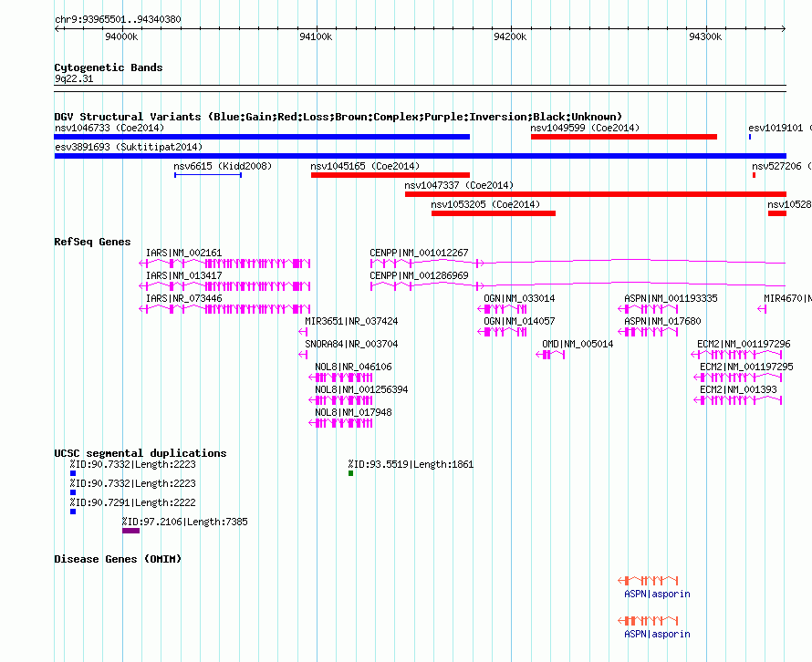Select the ASPN|NM_017680 transcript glyph
This screenshot has height=662, width=812.
pyautogui.click(x=648, y=332)
